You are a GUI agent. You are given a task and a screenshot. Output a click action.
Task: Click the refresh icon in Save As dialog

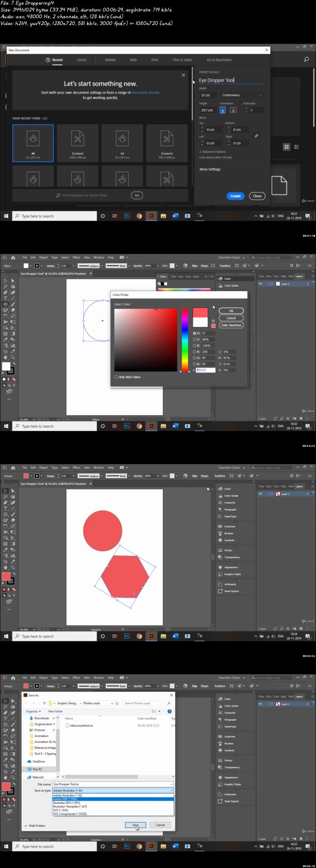pyautogui.click(x=117, y=703)
